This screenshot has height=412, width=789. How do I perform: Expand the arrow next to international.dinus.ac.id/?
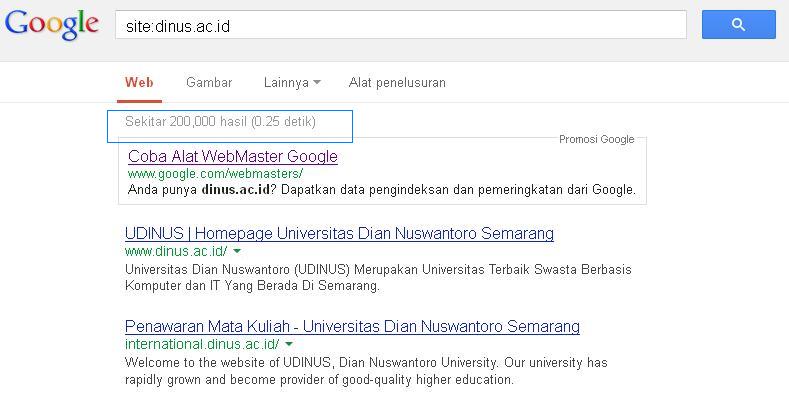coord(289,344)
